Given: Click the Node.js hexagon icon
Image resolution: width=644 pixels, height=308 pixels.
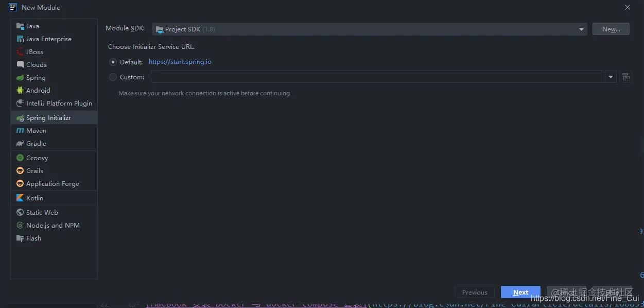Looking at the screenshot, I should (x=20, y=226).
